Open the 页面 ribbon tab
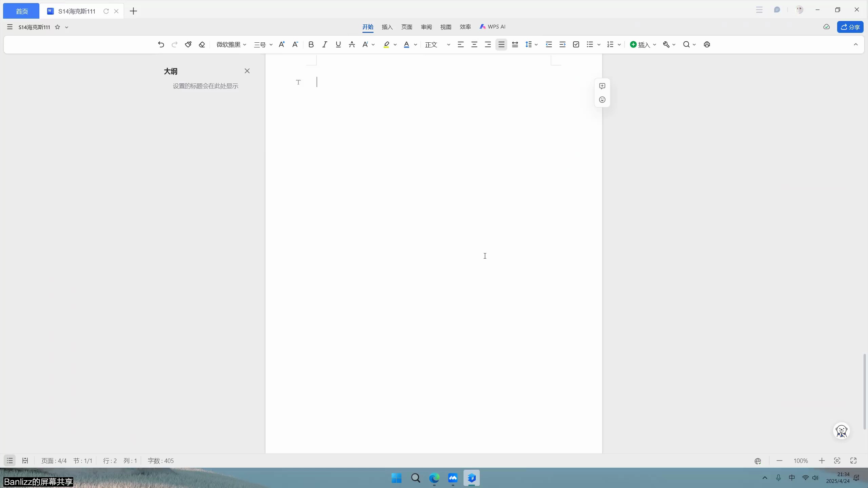The height and width of the screenshot is (488, 868). point(407,27)
